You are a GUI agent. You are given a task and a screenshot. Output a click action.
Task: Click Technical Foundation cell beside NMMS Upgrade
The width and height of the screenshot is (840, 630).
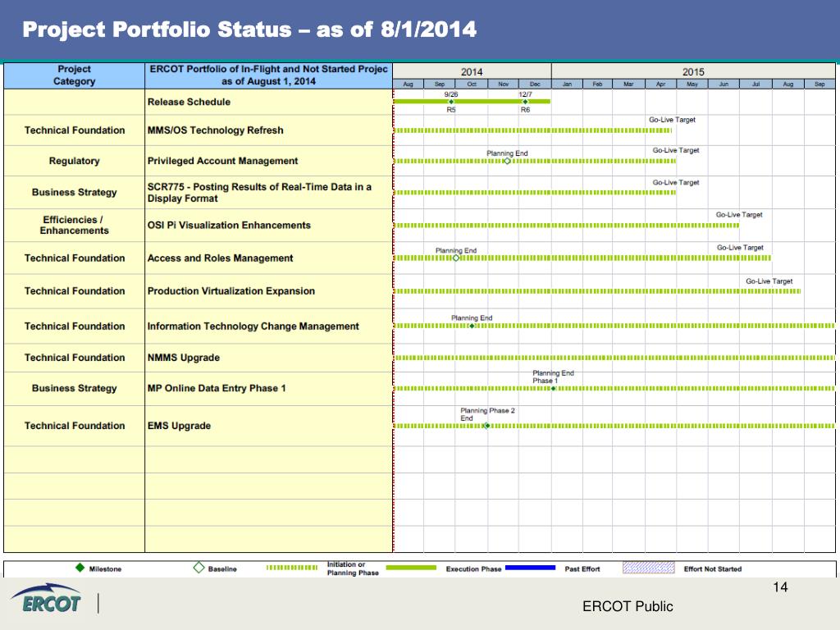point(75,358)
